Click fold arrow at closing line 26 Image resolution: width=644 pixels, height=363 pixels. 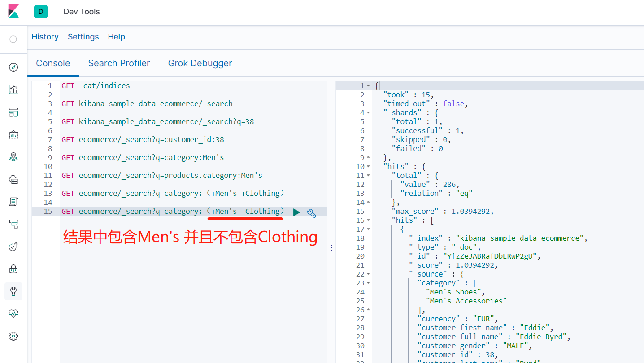(369, 310)
